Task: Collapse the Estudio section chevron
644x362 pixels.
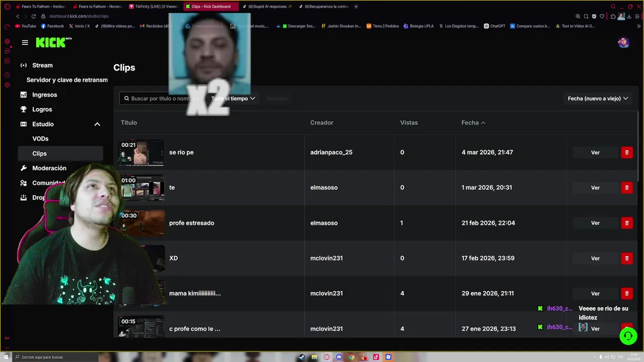Action: pyautogui.click(x=97, y=124)
